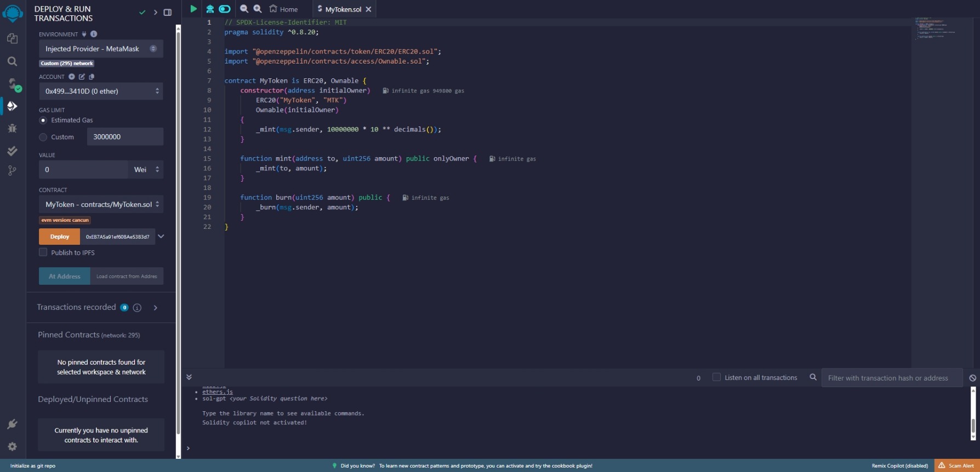Viewport: 980px width, 472px height.
Task: Click the terminal search magnifier icon
Action: (813, 377)
